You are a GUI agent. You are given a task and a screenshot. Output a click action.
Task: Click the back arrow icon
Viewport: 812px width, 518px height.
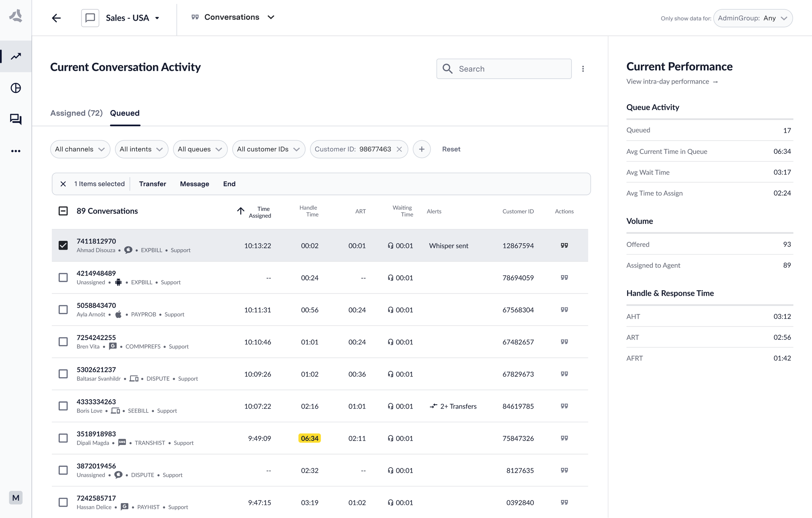coord(56,18)
